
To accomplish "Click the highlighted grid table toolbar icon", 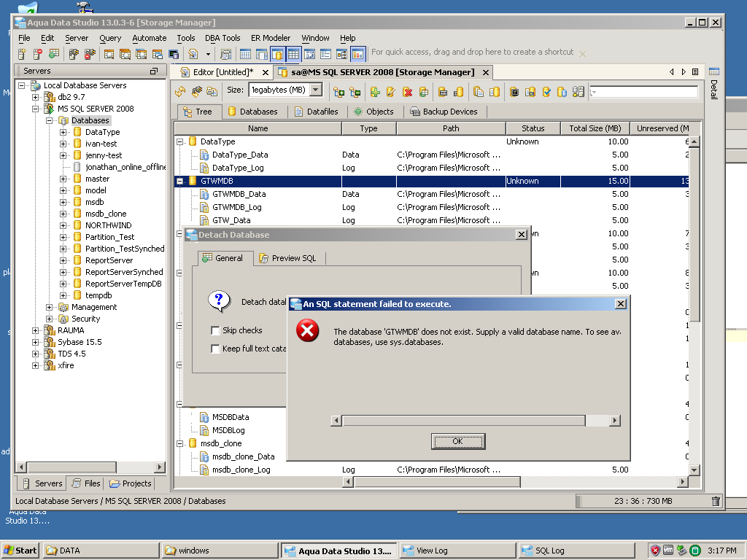I will pos(293,54).
